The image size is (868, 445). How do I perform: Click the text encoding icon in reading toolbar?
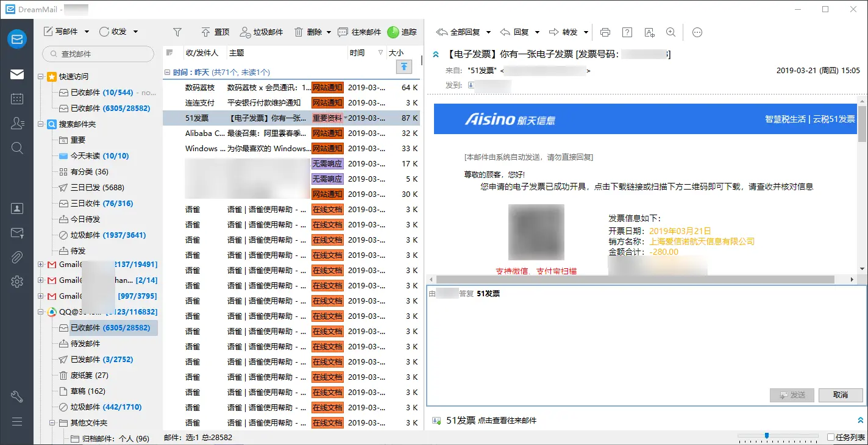[x=649, y=32]
